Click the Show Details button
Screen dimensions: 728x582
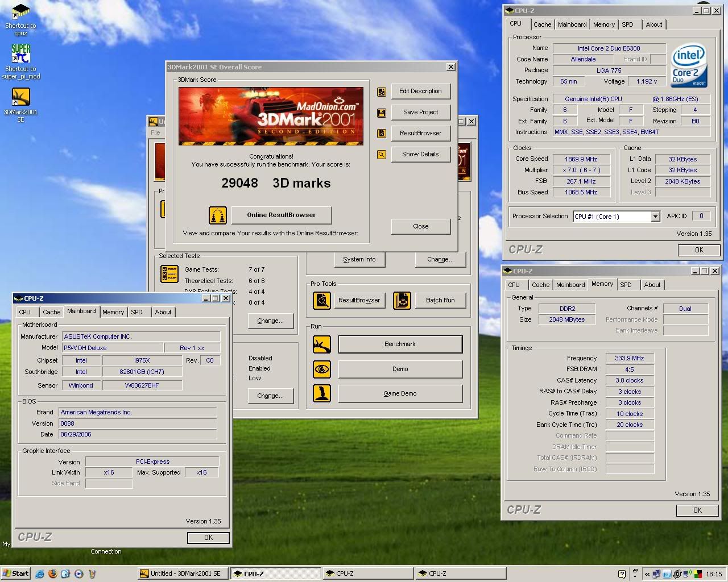[x=420, y=155]
